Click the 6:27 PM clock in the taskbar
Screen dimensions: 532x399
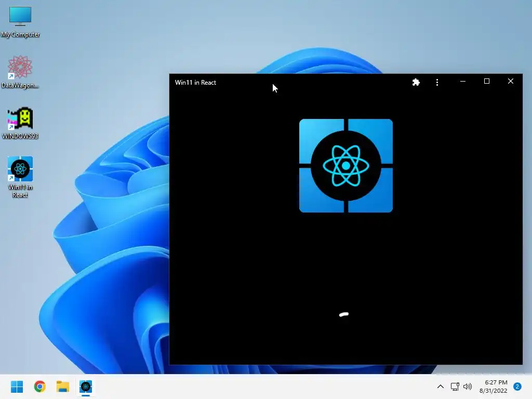point(496,382)
